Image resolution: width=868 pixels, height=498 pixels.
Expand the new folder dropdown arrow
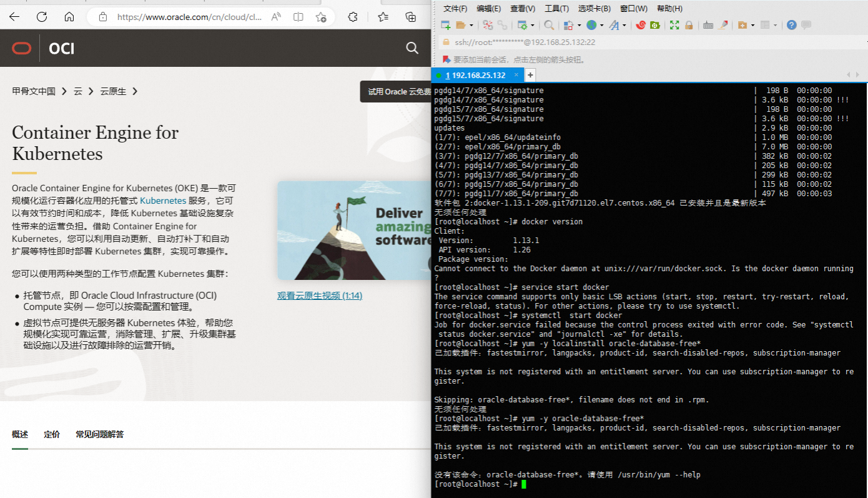pos(753,25)
